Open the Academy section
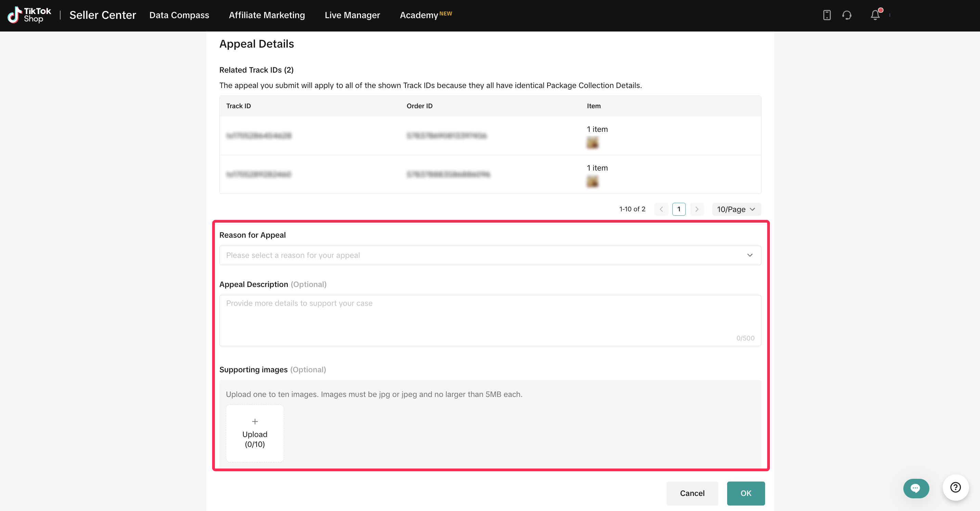The width and height of the screenshot is (980, 511). click(x=419, y=15)
